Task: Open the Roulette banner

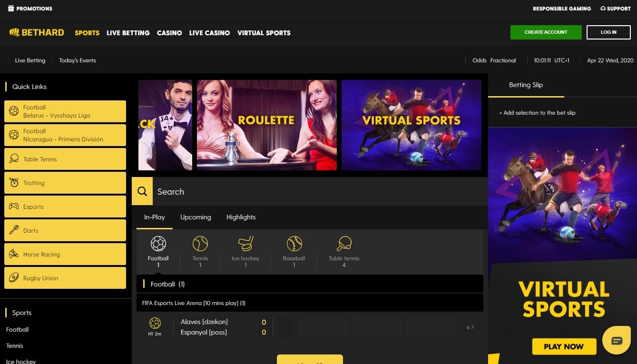Action: [x=267, y=125]
